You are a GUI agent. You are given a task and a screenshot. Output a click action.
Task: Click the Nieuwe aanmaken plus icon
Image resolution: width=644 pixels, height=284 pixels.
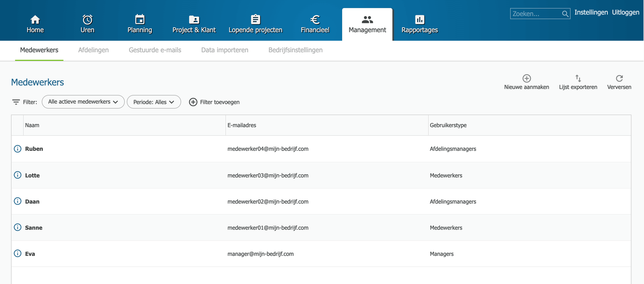coord(526,78)
